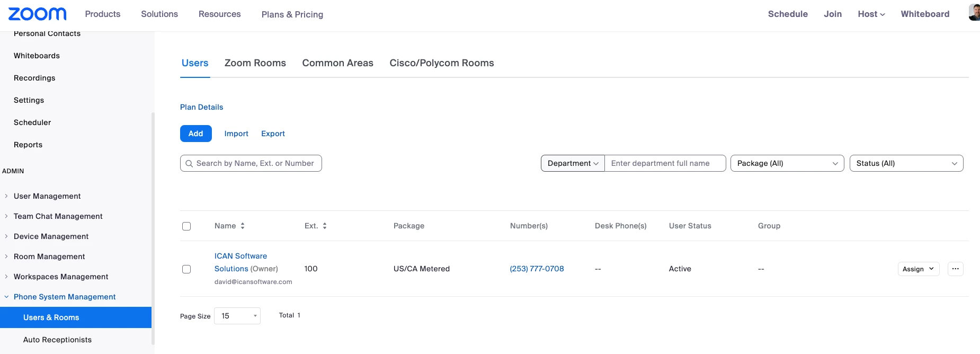Collapse Phone System Management section
This screenshot has width=980, height=354.
(6, 297)
